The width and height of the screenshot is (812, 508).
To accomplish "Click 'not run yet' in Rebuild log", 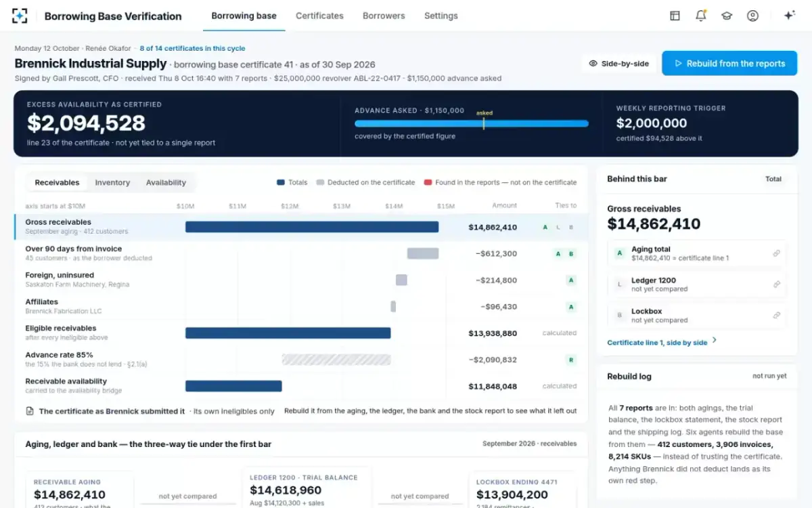I will click(x=769, y=376).
